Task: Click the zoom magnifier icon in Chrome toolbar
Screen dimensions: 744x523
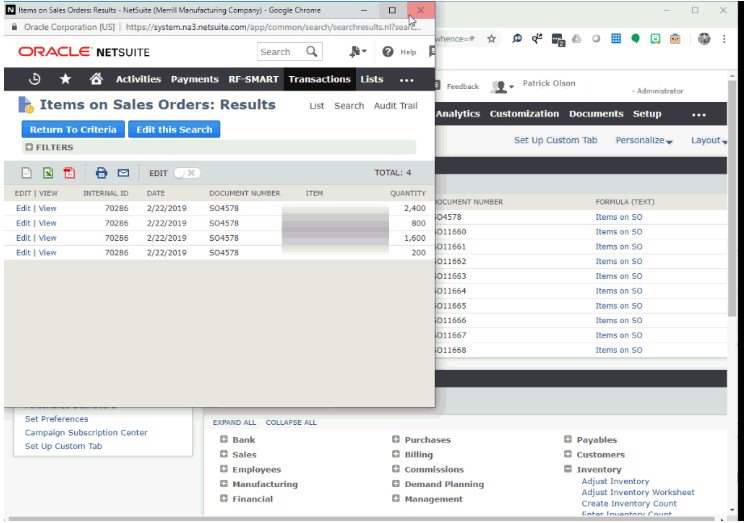Action: coord(517,39)
